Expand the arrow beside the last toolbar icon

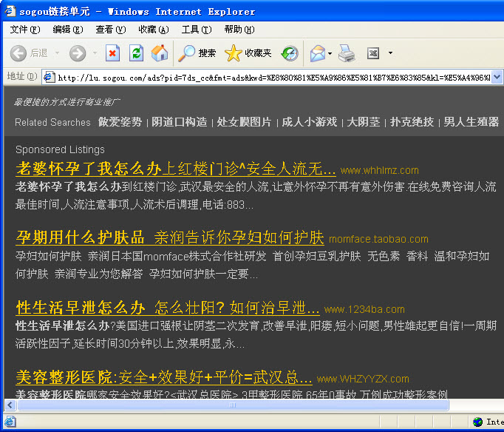click(x=390, y=53)
